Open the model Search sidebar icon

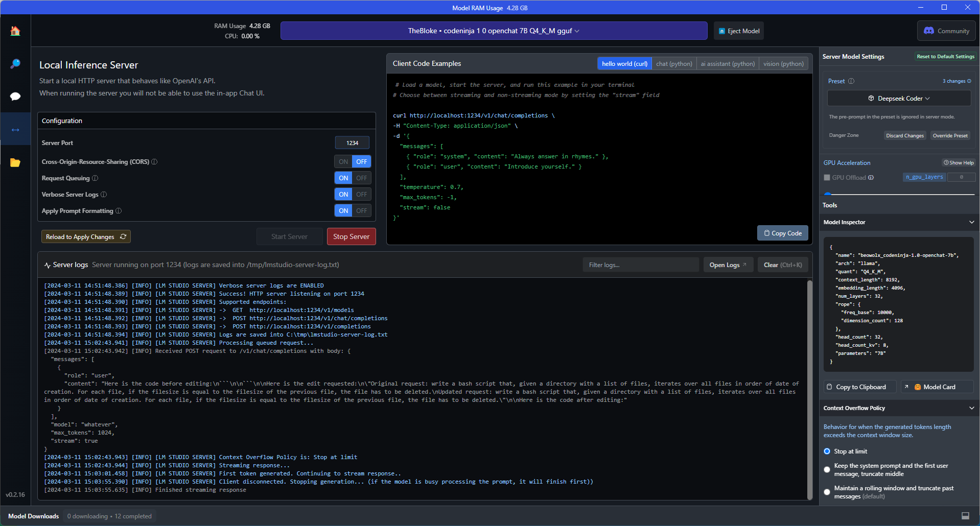click(x=15, y=64)
